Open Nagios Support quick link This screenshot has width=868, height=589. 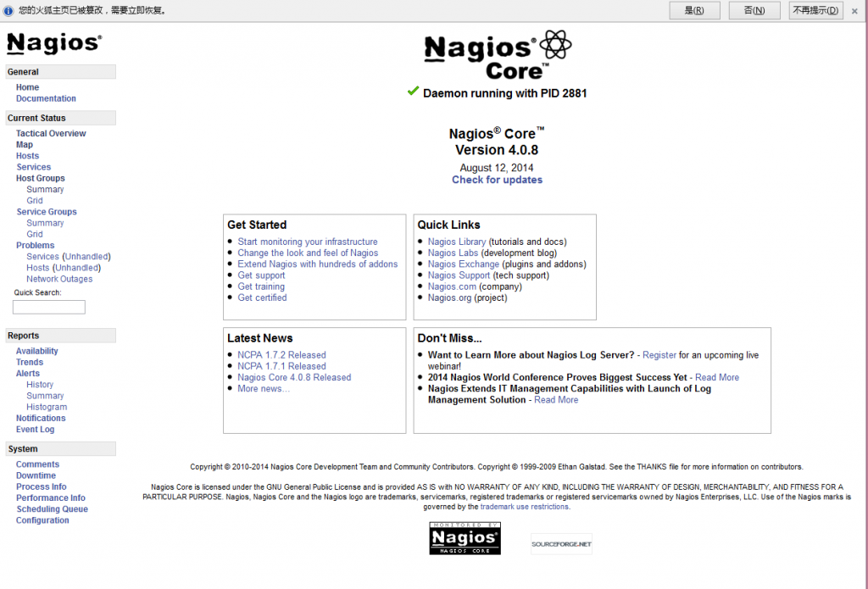point(459,275)
